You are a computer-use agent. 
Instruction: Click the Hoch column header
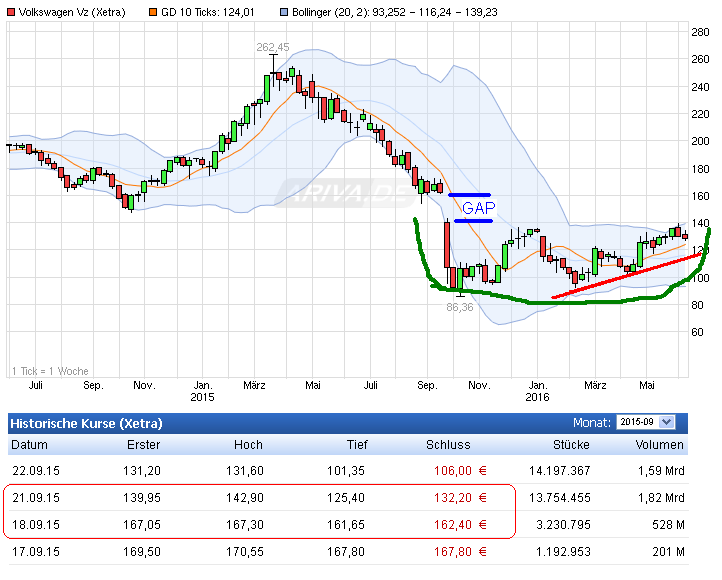pyautogui.click(x=248, y=445)
